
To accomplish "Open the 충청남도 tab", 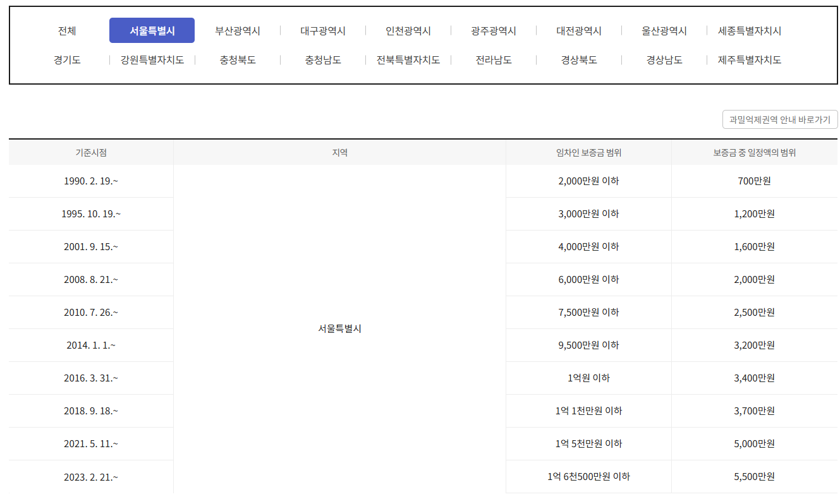I will click(x=323, y=60).
